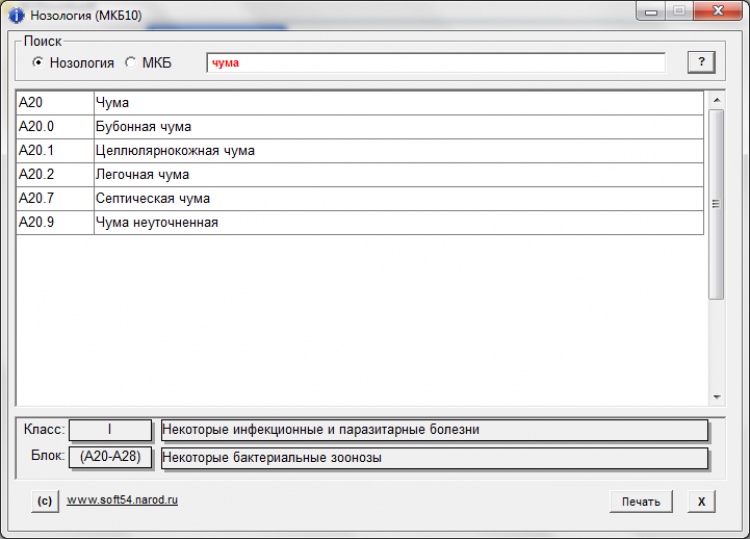Click the block (A20-A28) box
Image resolution: width=750 pixels, height=539 pixels.
pyautogui.click(x=110, y=458)
